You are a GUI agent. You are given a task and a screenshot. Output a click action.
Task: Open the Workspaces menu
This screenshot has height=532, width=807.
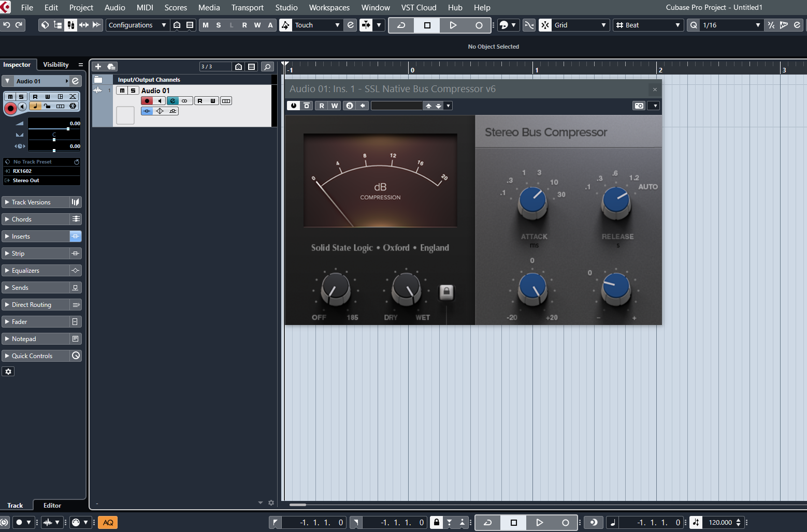329,7
